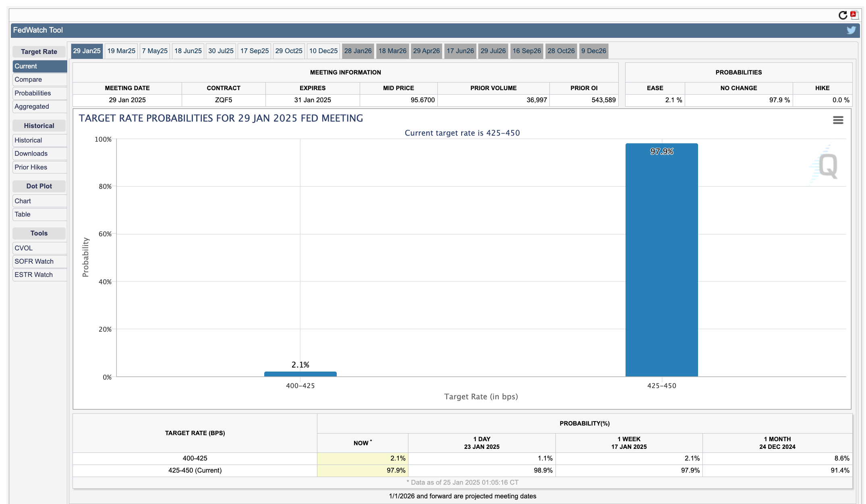The height and width of the screenshot is (504, 866).
Task: Open the Twitter bird icon link
Action: coord(851,30)
